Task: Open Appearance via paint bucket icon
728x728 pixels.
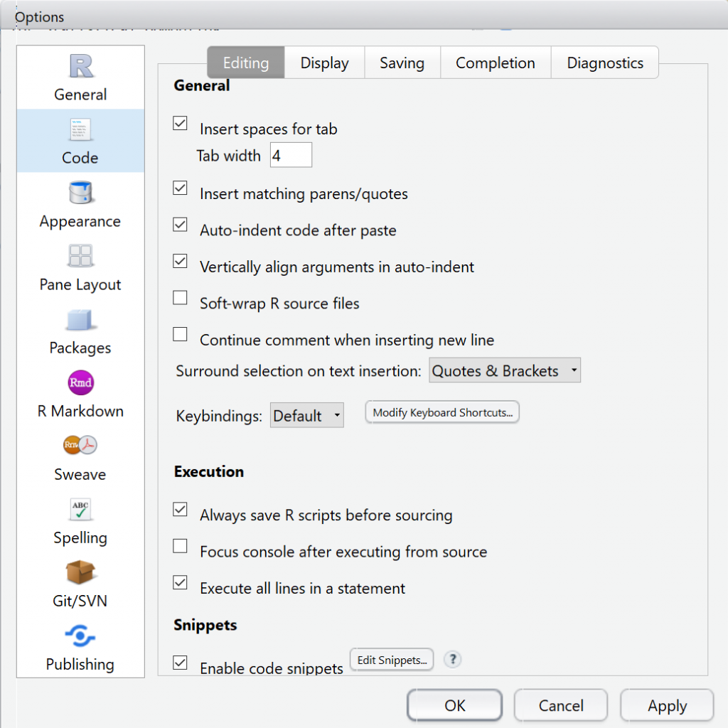Action: point(81,192)
